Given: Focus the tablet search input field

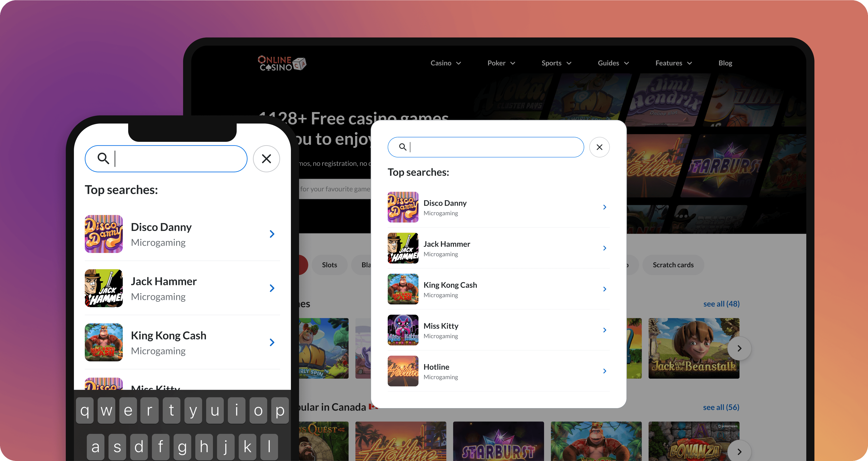Looking at the screenshot, I should (x=486, y=147).
